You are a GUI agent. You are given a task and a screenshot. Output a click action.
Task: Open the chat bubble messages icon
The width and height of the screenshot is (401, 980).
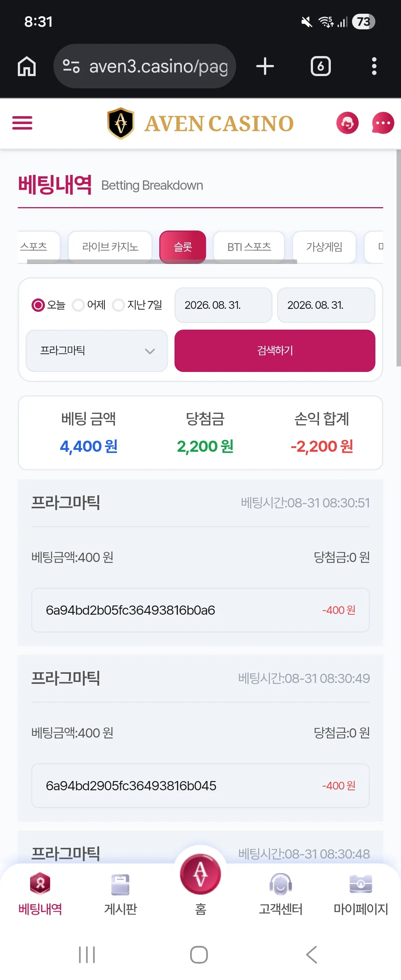tap(383, 123)
